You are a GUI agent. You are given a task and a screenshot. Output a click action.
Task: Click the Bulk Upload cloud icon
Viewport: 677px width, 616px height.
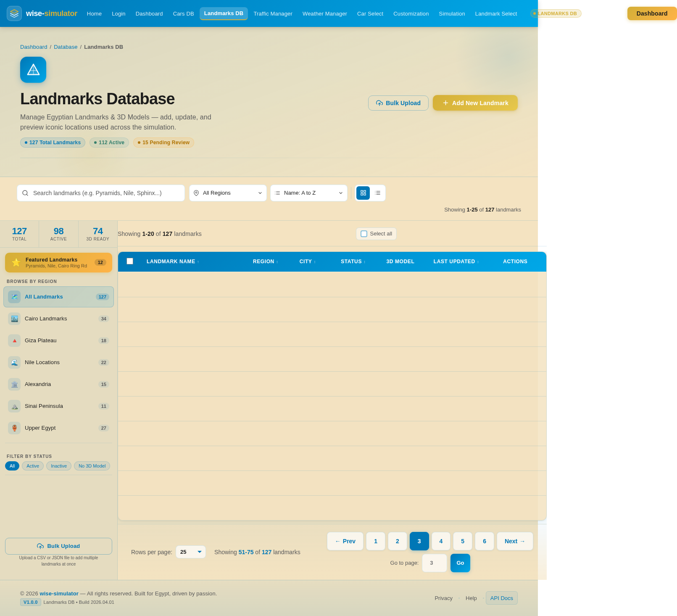[379, 103]
